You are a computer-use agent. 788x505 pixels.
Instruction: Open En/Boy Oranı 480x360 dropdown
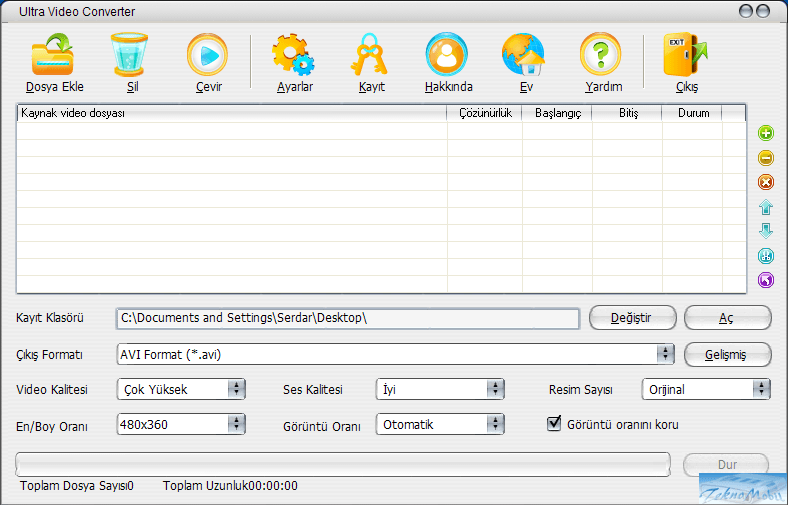click(x=181, y=425)
